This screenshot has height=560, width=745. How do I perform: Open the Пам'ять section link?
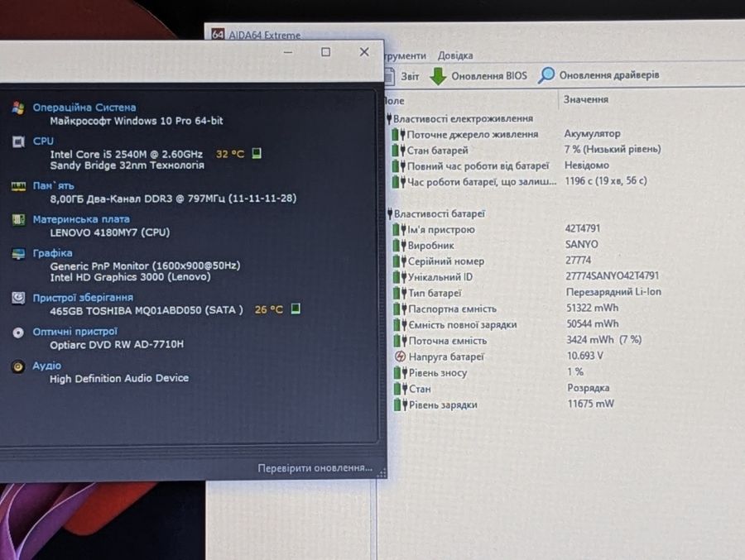pyautogui.click(x=53, y=186)
